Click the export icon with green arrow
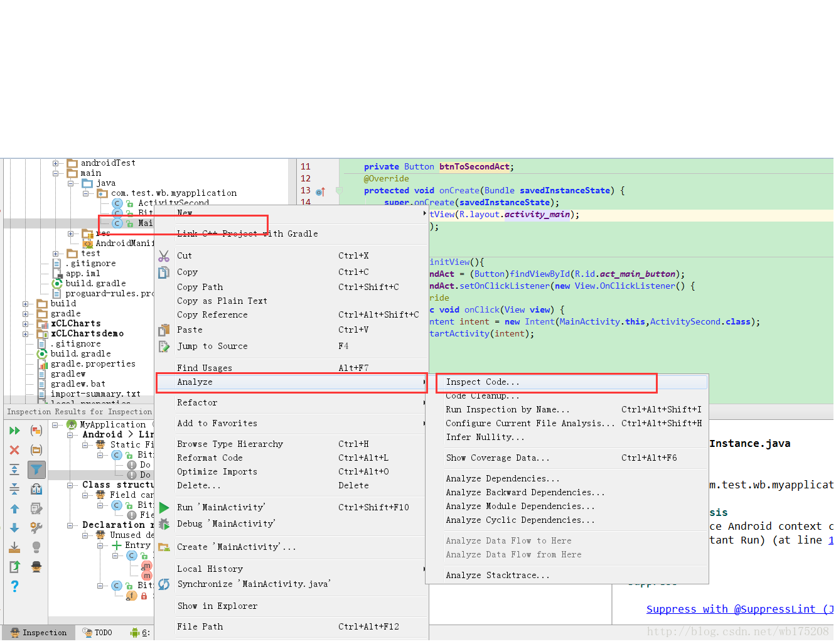836x644 pixels. [15, 567]
